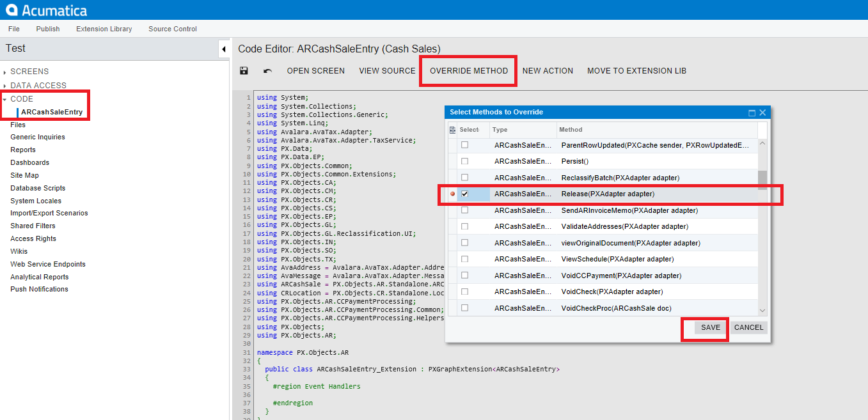868x420 pixels.
Task: Open the File menu
Action: pos(14,29)
